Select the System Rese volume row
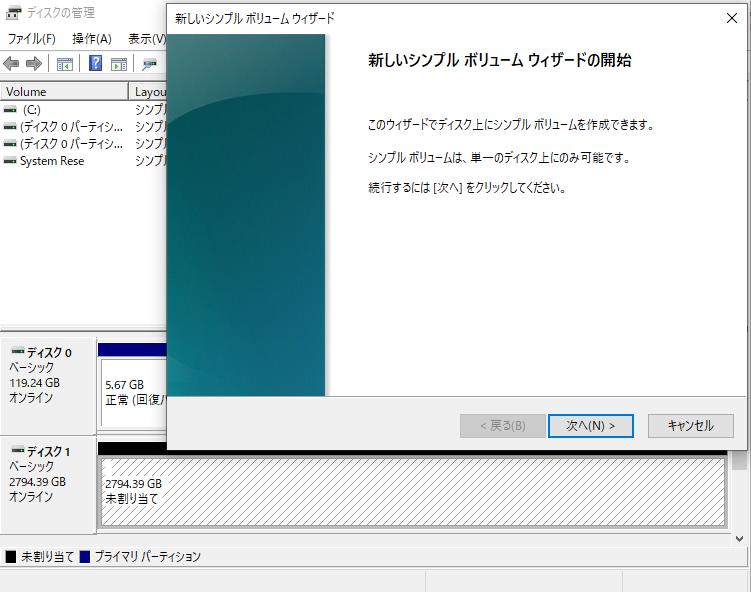751x592 pixels. 51,161
